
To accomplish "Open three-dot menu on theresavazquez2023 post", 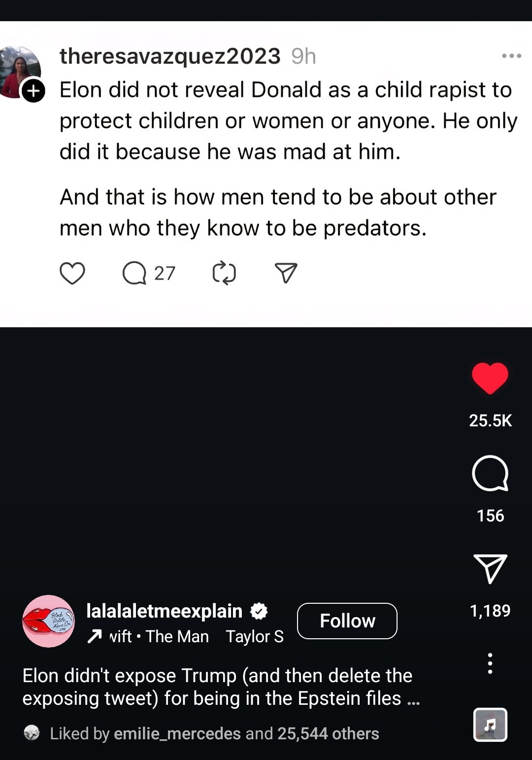I will 511,56.
